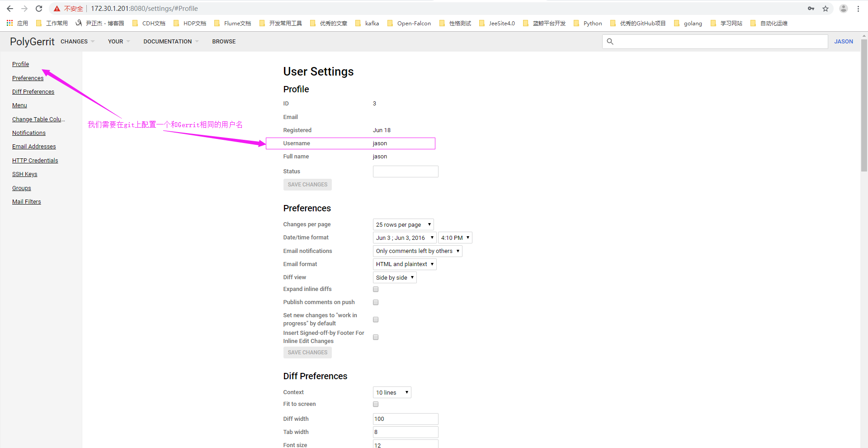Open the Email Addresses link
This screenshot has width=868, height=448.
click(34, 147)
